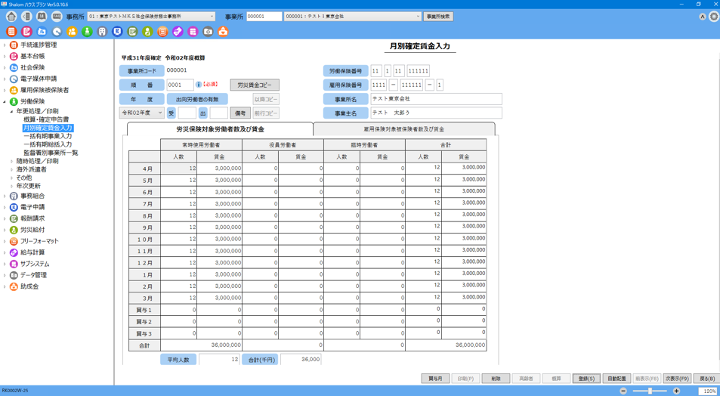Click the blue info icon beside 順番 field
Screen dimensions: 720x396
point(199,85)
